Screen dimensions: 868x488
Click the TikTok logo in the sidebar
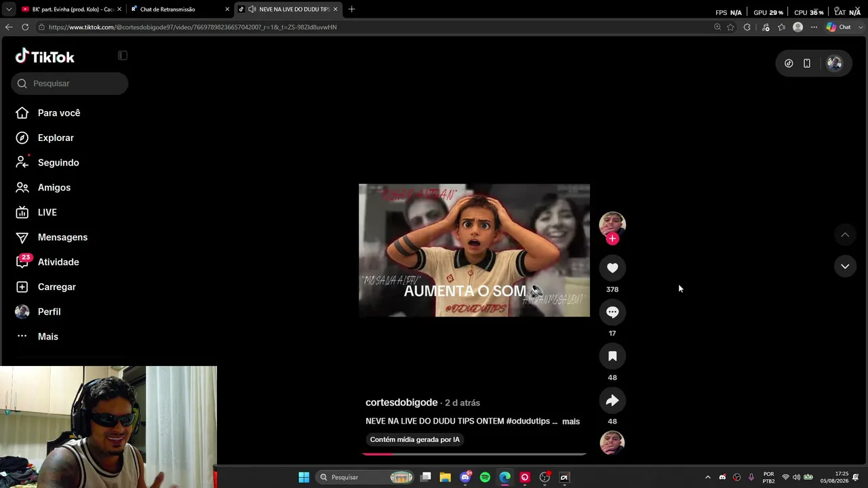pyautogui.click(x=45, y=57)
